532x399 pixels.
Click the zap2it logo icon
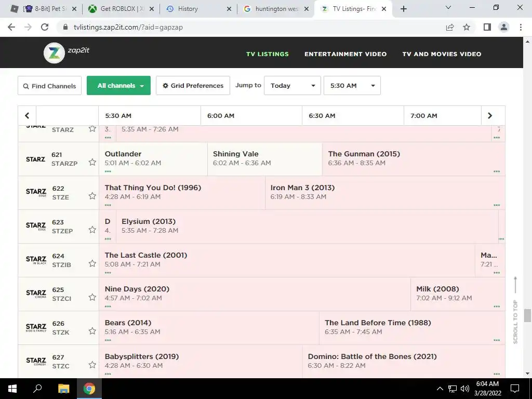coord(54,53)
